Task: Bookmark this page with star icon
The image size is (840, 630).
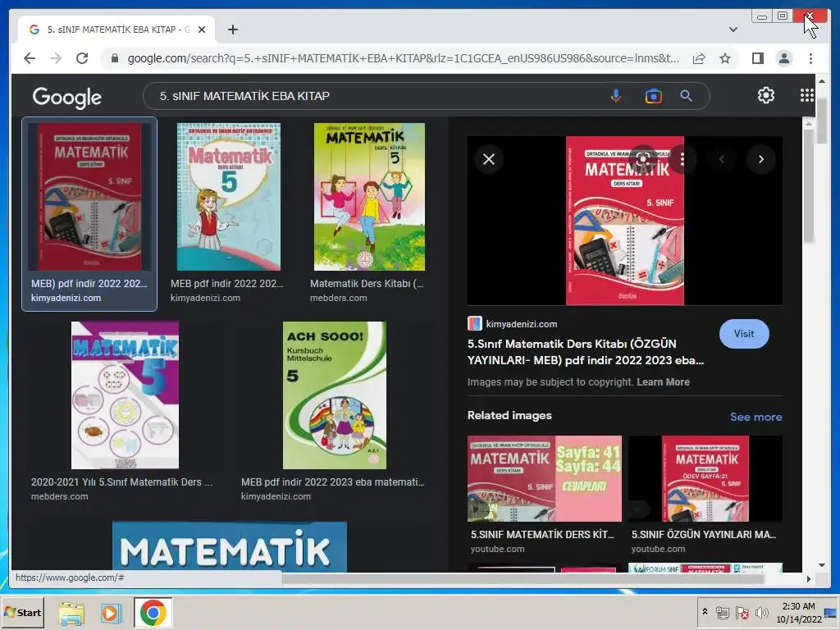Action: click(x=725, y=58)
